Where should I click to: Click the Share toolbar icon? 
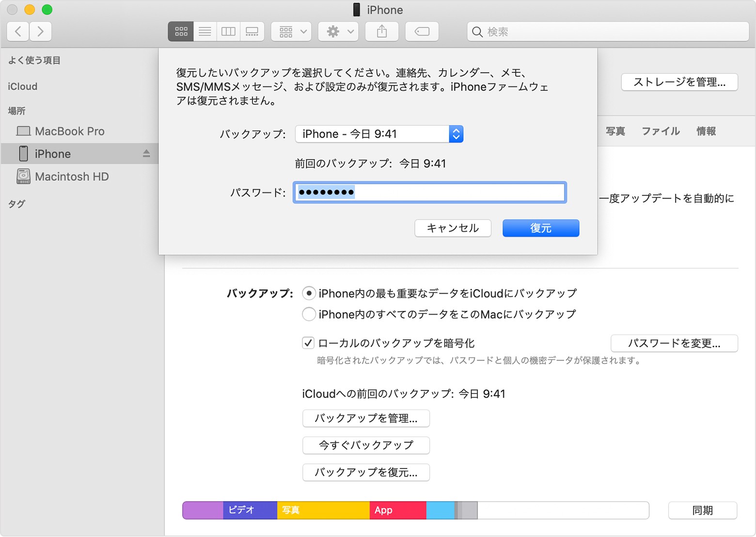tap(382, 32)
